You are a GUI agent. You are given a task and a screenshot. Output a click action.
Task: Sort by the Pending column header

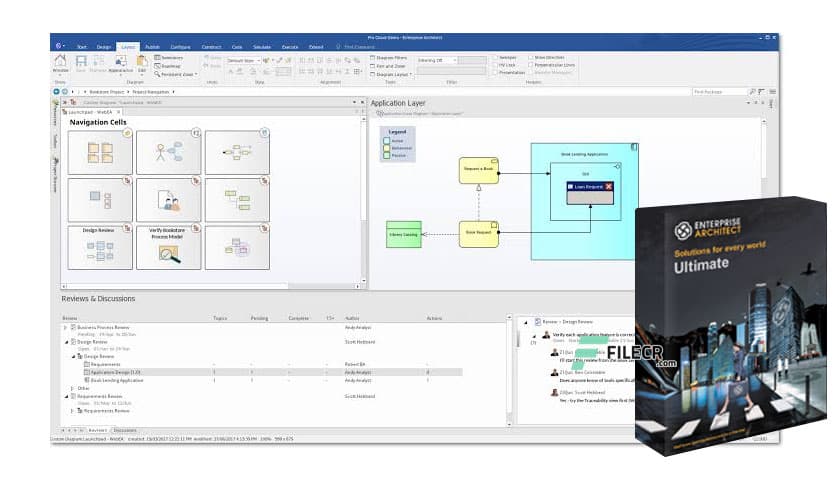[259, 318]
